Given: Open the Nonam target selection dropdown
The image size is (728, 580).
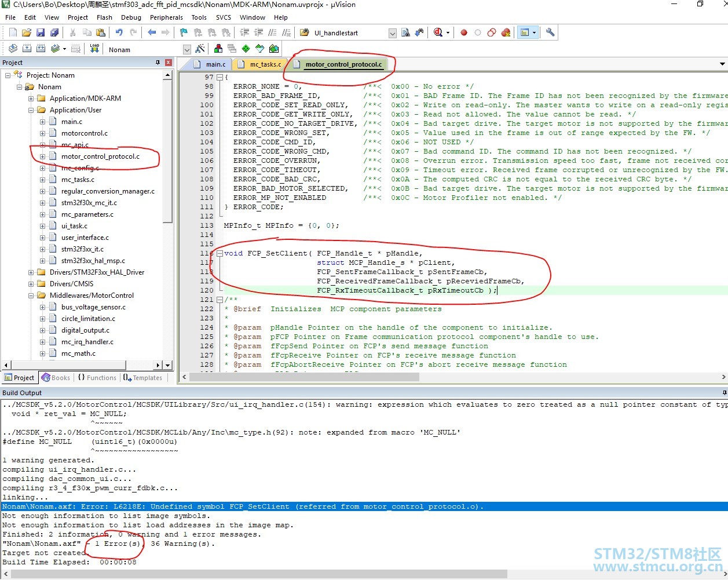Looking at the screenshot, I should point(186,49).
